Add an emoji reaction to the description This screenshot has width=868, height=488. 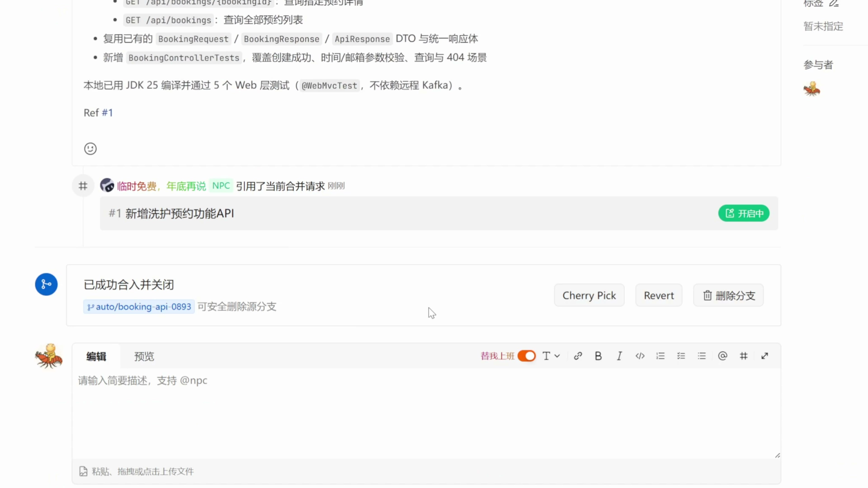[x=90, y=148]
